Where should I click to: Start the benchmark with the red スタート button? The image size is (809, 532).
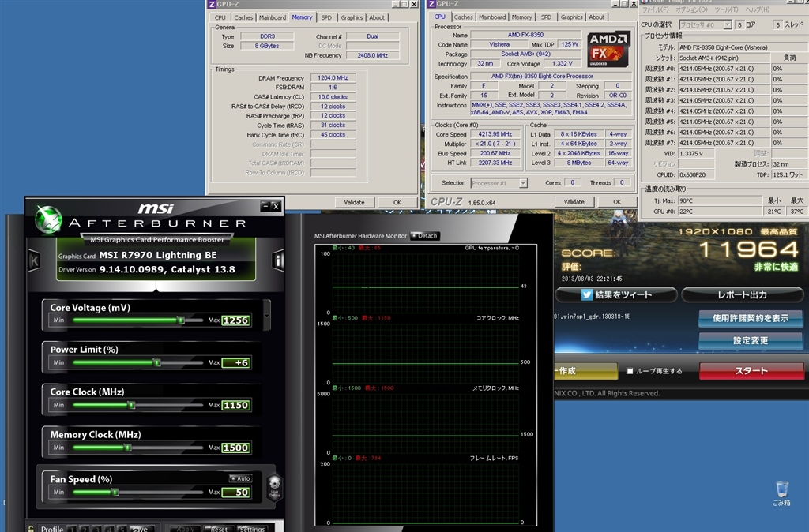click(x=751, y=371)
